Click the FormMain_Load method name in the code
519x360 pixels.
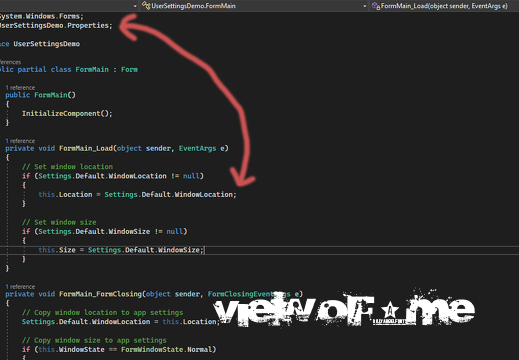click(x=86, y=148)
